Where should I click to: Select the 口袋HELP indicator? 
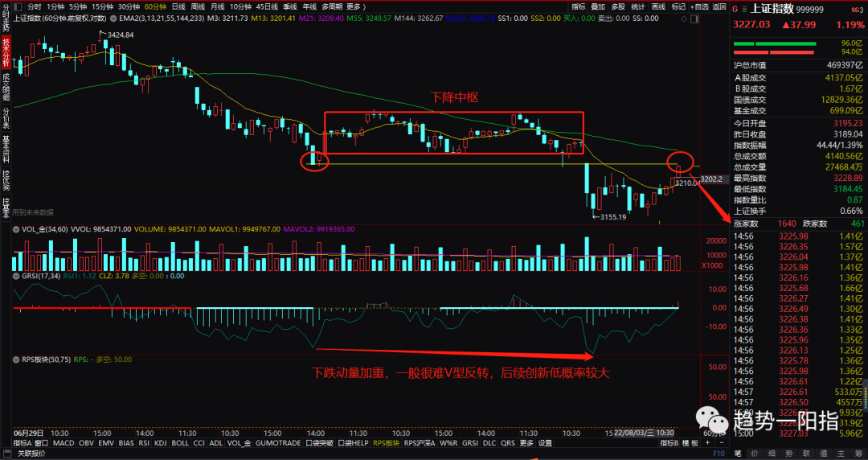tap(353, 443)
